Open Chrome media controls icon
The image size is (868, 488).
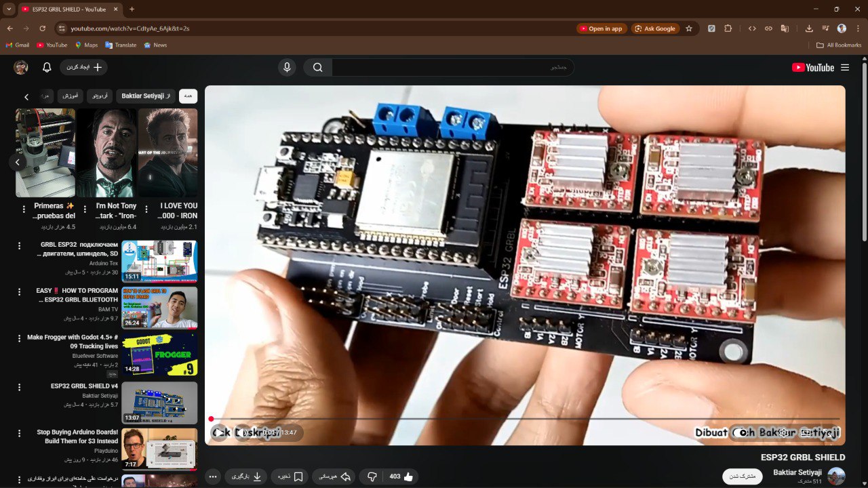coord(825,28)
